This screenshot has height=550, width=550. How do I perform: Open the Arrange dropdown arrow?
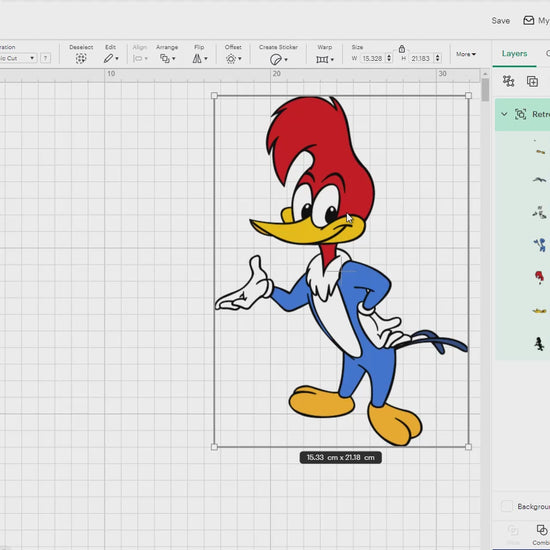click(174, 59)
